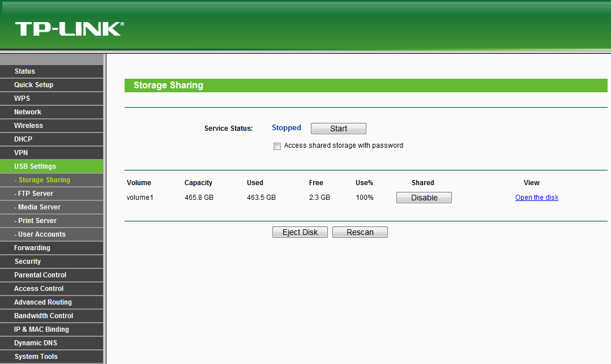Rescan for connected disks
This screenshot has height=364, width=611.
[x=360, y=232]
